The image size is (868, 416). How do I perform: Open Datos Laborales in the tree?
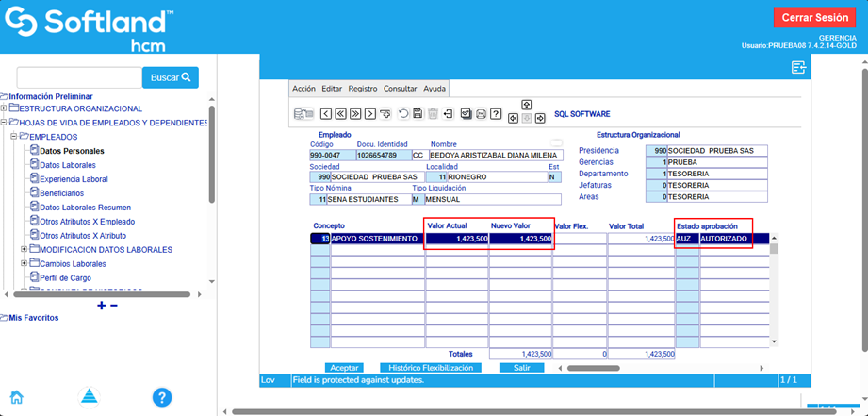point(67,165)
